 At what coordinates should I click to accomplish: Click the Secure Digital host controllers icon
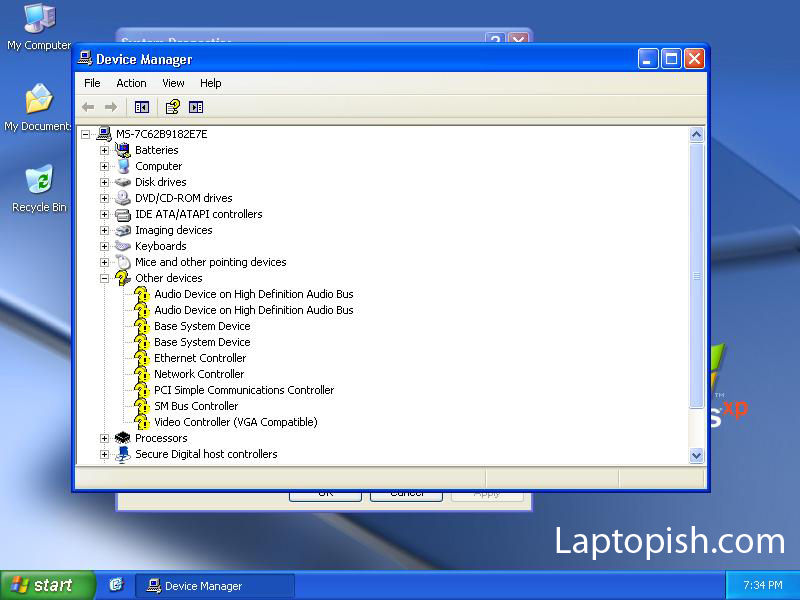point(123,454)
